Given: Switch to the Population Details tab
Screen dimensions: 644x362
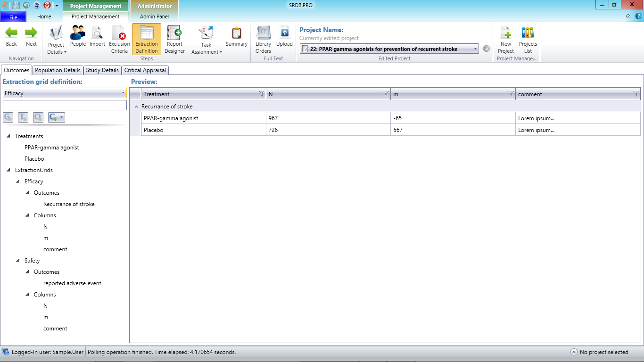Looking at the screenshot, I should pyautogui.click(x=58, y=70).
